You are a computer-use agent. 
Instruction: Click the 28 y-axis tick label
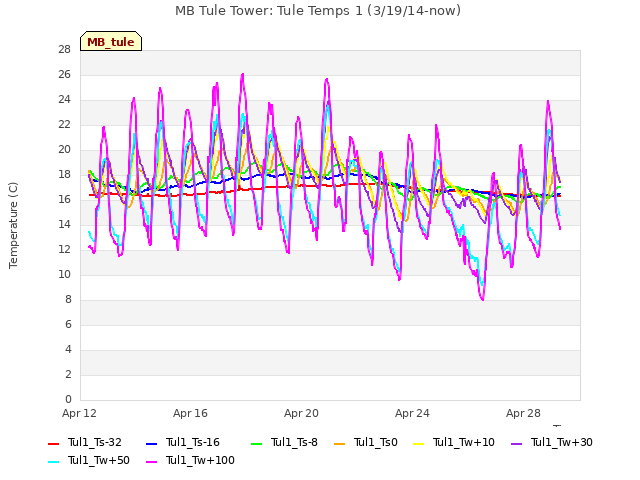(64, 50)
